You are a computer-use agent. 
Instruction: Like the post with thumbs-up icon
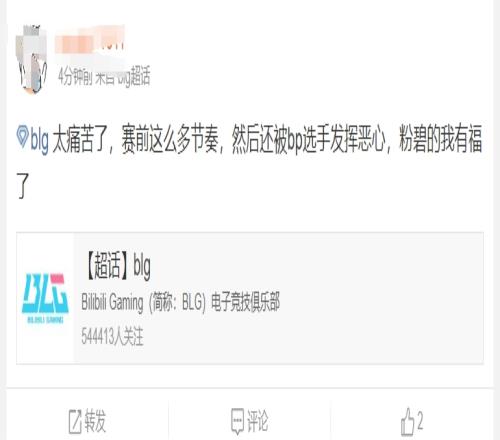pyautogui.click(x=407, y=421)
